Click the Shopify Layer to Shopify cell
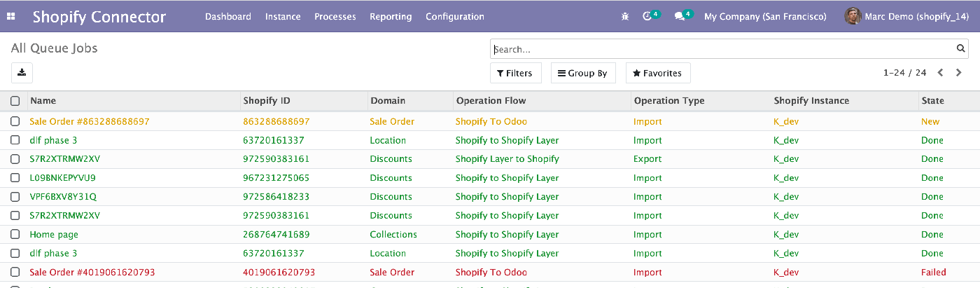This screenshot has height=288, width=980. [x=507, y=159]
